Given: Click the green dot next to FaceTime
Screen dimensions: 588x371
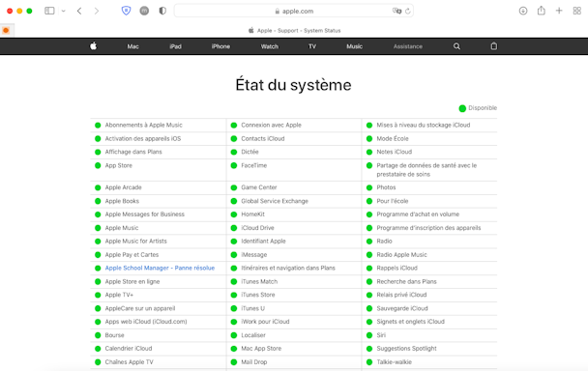Looking at the screenshot, I should (234, 165).
